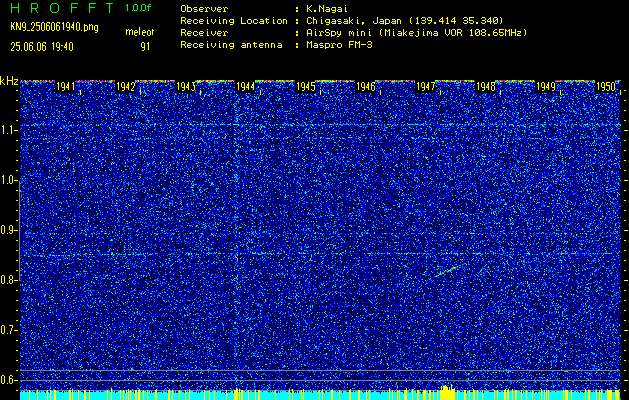Click the 1949 time marker
This screenshot has width=629, height=400.
(546, 87)
